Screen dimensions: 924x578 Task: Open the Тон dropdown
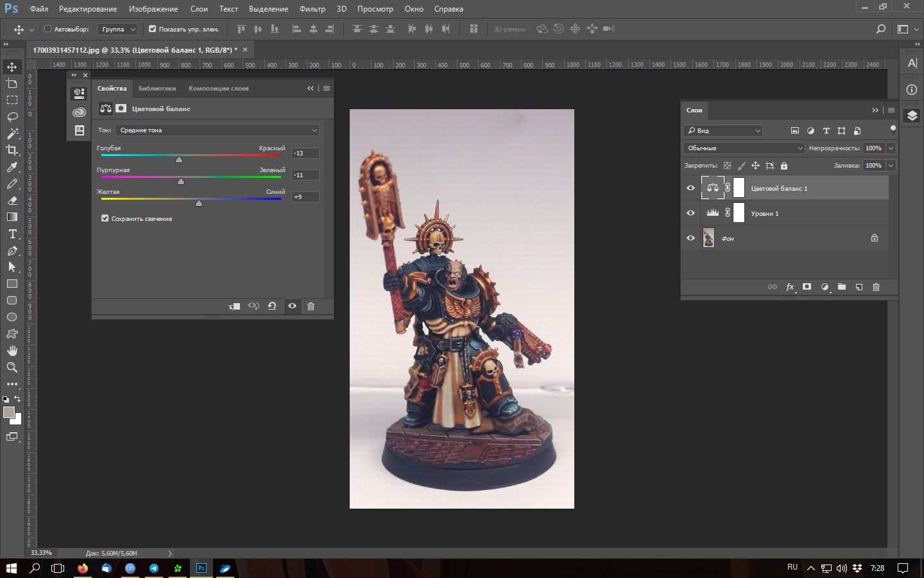coord(218,130)
